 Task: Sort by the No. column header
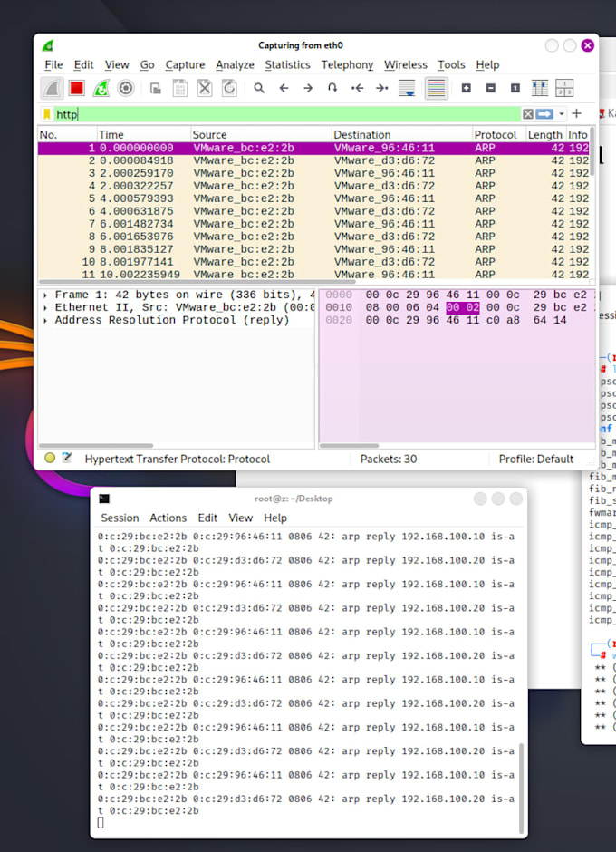(67, 134)
